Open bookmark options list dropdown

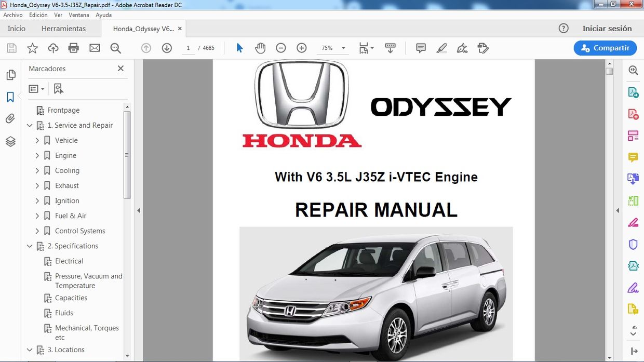[36, 89]
